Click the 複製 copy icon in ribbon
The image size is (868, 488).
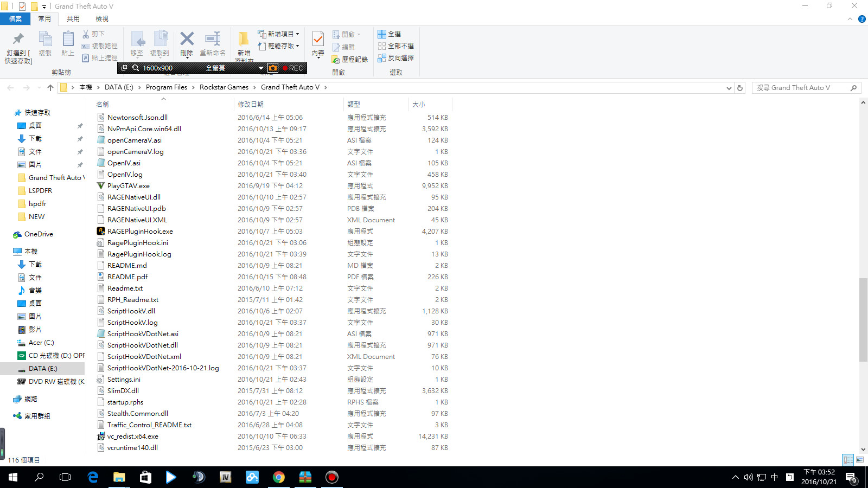pyautogui.click(x=45, y=39)
